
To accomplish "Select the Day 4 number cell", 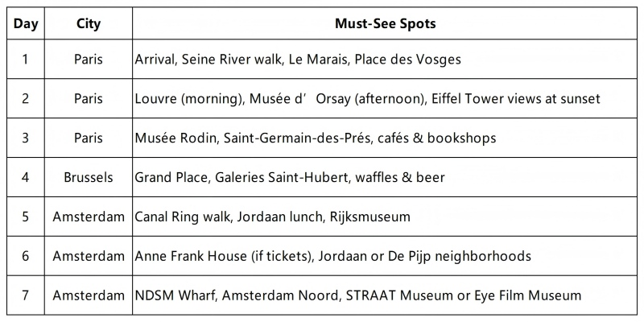I will (x=25, y=177).
